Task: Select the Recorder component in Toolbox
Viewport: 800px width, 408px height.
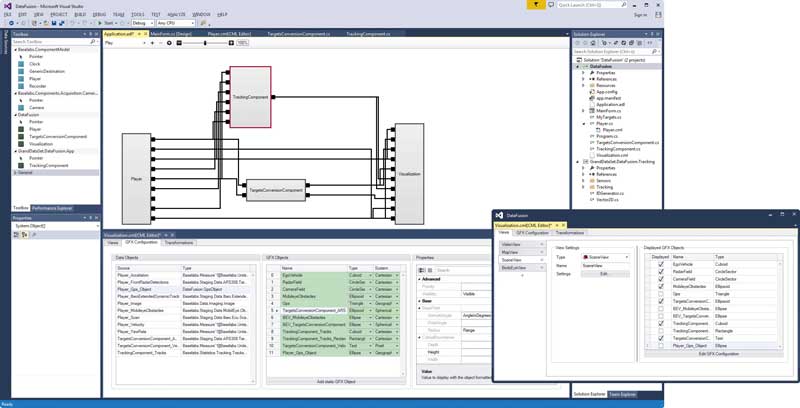Action: [x=35, y=84]
